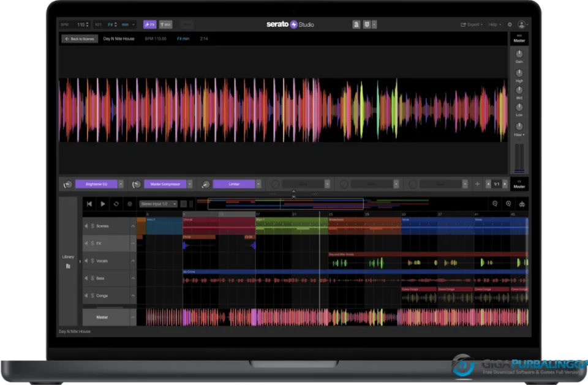Click the document icon beside Serato Studio logo

(x=356, y=24)
